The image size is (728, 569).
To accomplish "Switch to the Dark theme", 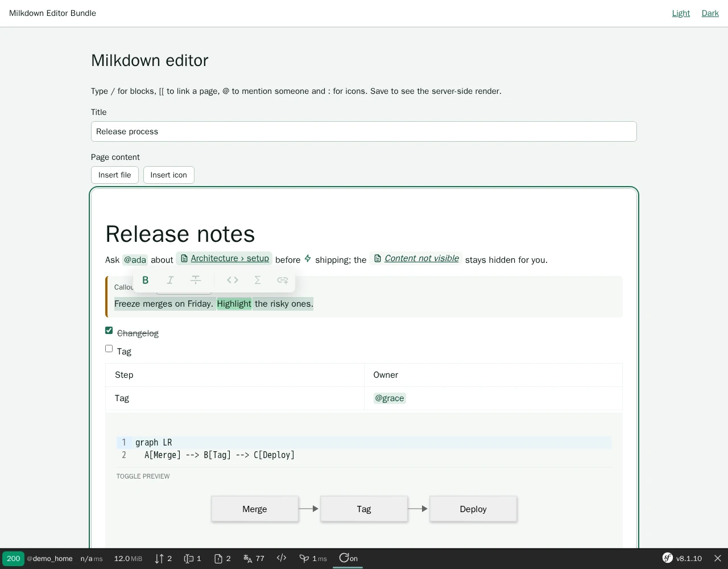I will click(x=710, y=13).
